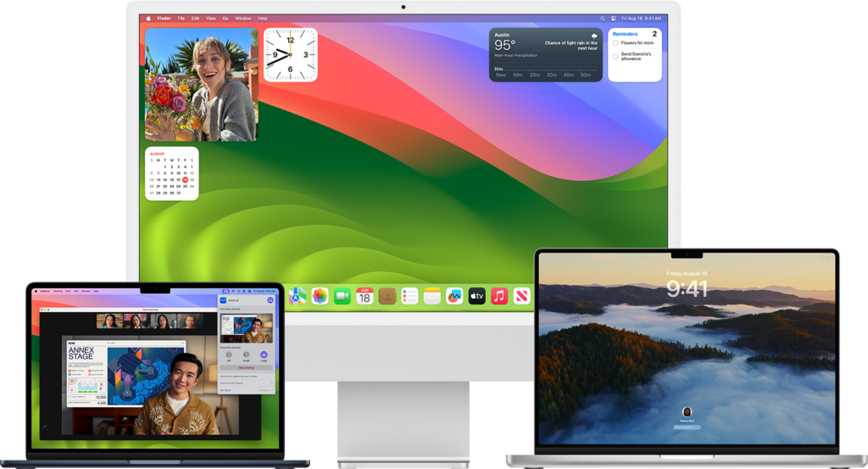Open Spotlight search in the iMac menu bar

pos(603,19)
